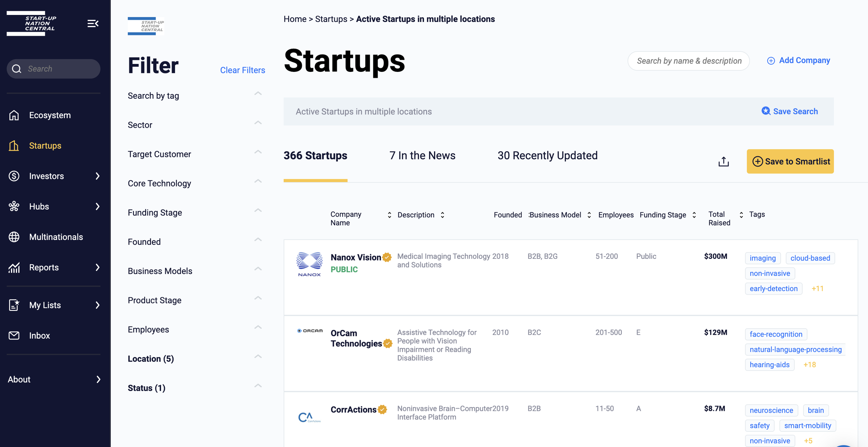This screenshot has width=868, height=447.
Task: Sort the Total Raised column
Action: click(x=741, y=215)
